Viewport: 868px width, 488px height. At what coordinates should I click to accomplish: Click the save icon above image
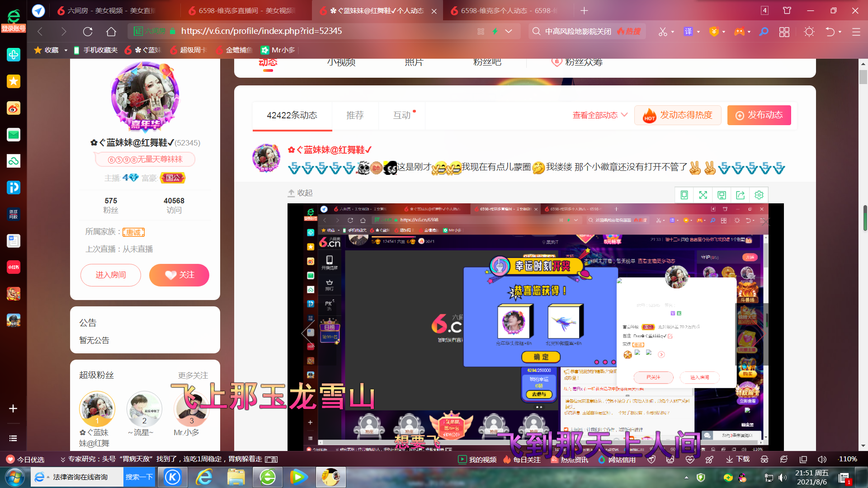point(722,195)
